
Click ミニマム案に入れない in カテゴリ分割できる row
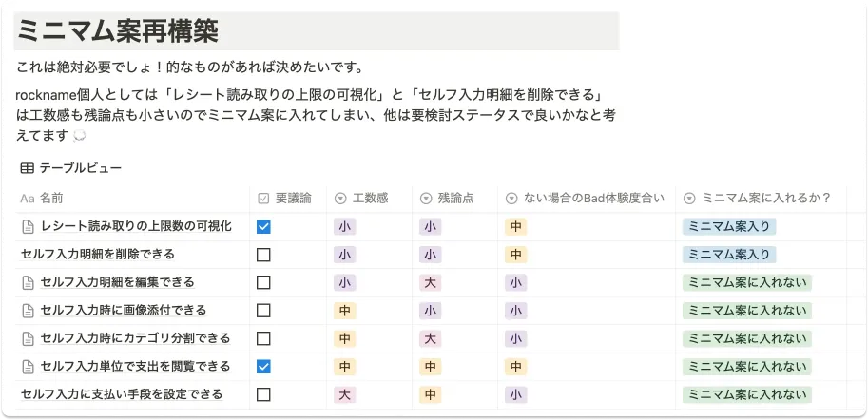[747, 338]
